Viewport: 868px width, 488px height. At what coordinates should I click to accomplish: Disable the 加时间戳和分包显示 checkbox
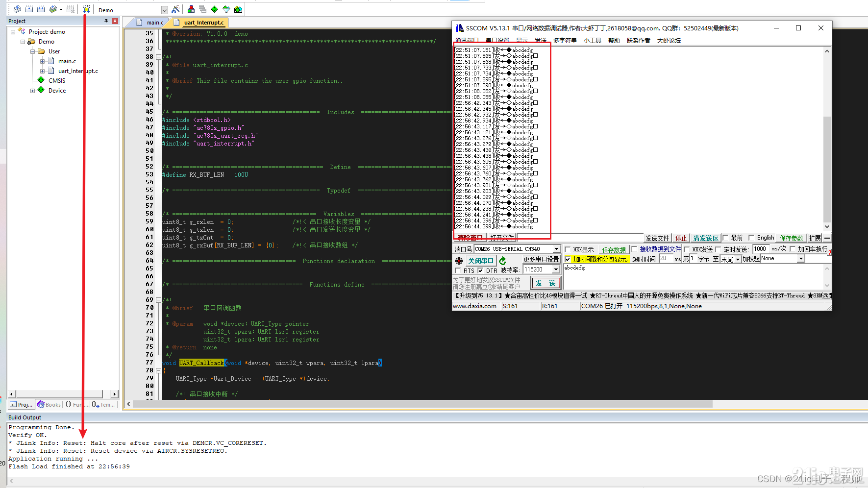(x=568, y=259)
